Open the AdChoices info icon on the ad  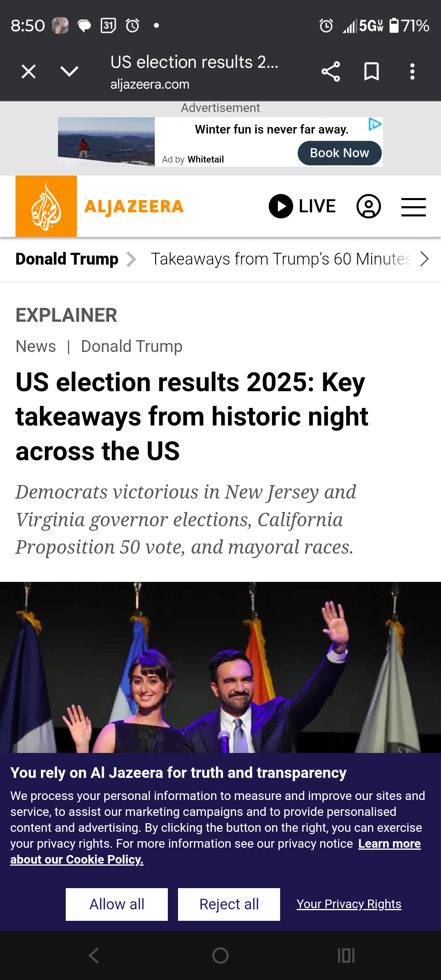pyautogui.click(x=375, y=124)
